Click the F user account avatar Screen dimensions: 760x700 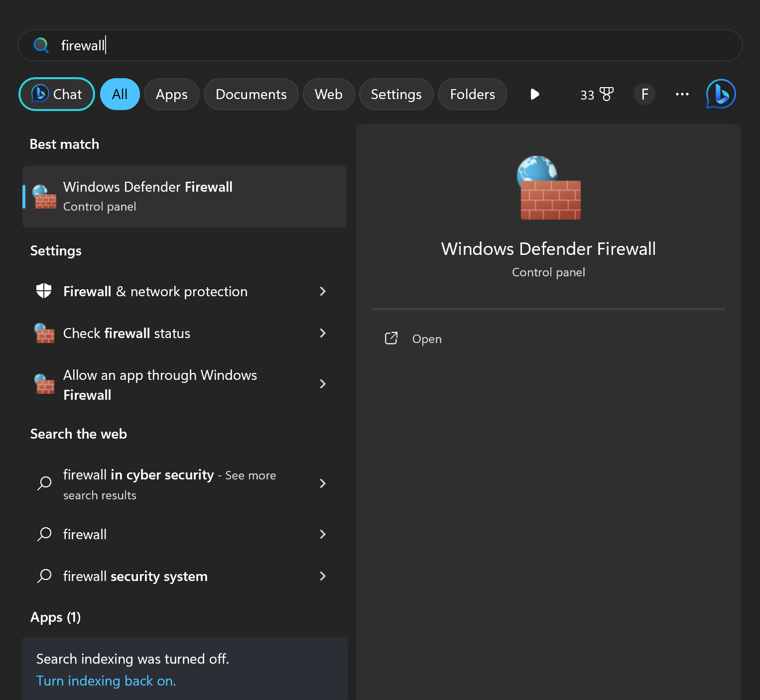(644, 94)
